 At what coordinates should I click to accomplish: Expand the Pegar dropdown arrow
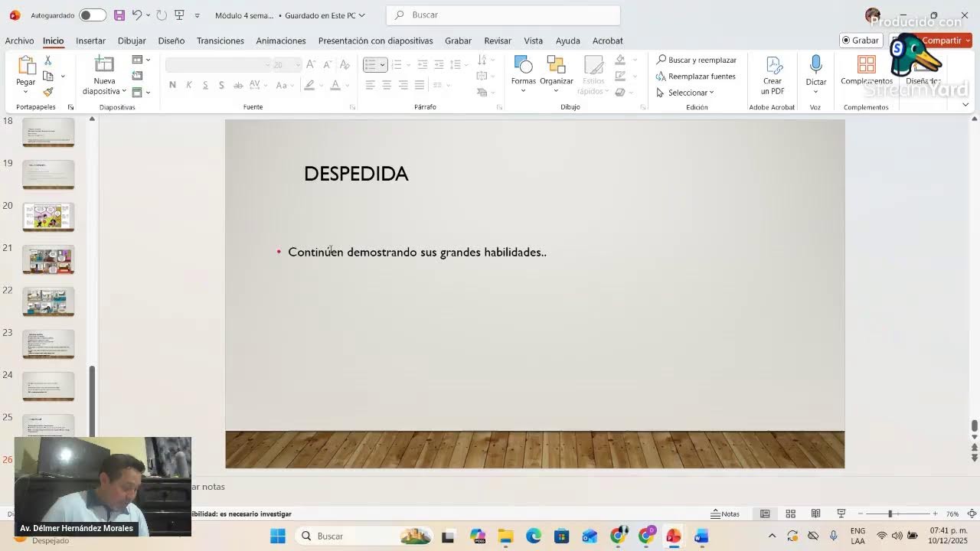click(26, 92)
